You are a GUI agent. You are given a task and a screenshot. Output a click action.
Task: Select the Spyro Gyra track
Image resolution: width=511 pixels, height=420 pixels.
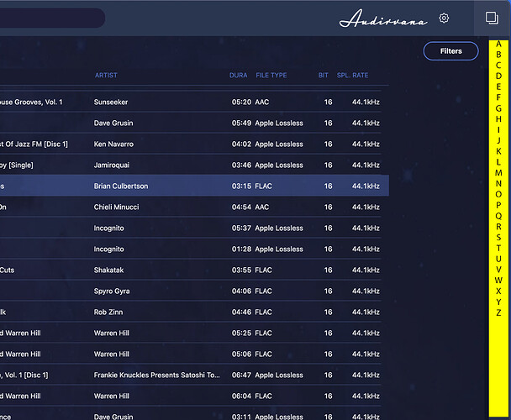pos(190,291)
